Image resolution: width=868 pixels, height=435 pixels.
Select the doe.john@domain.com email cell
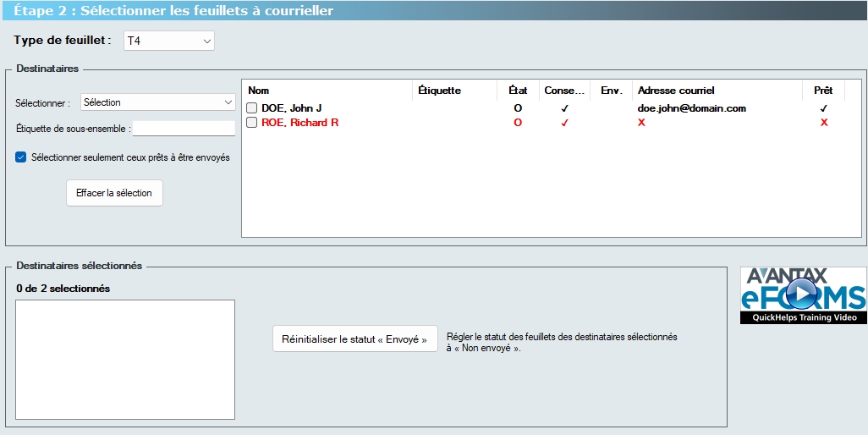pos(691,108)
